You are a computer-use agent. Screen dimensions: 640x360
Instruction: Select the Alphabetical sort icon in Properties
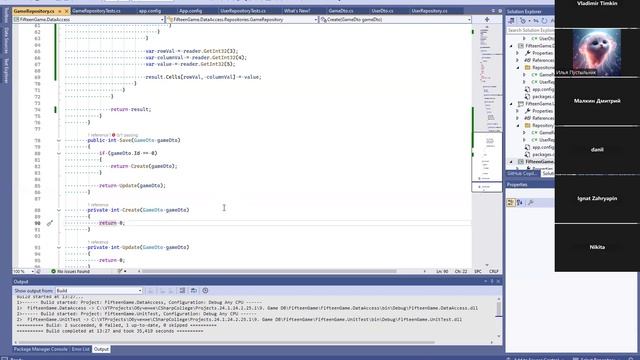click(520, 202)
